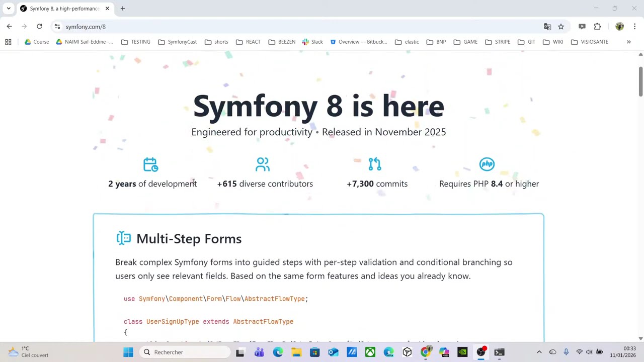This screenshot has height=362, width=644.
Task: Open the GAME bookmark folder
Action: pos(465,42)
